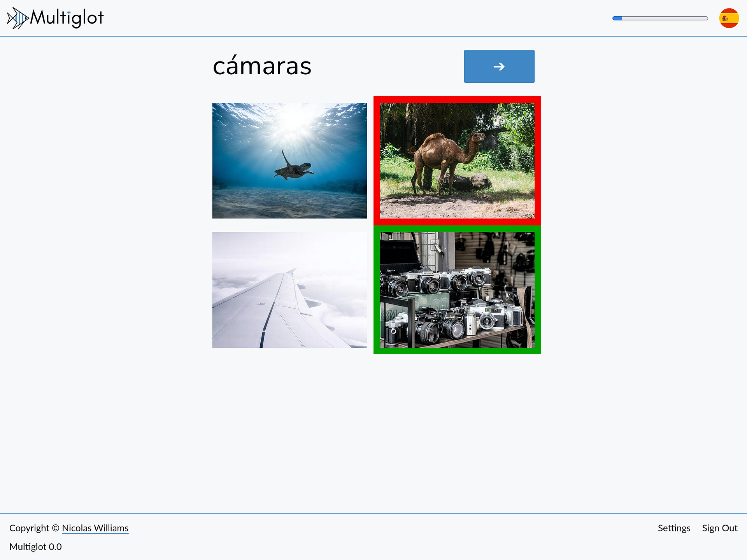Screen dimensions: 747x560
Task: Select the vintage cameras image
Action: pos(457,290)
